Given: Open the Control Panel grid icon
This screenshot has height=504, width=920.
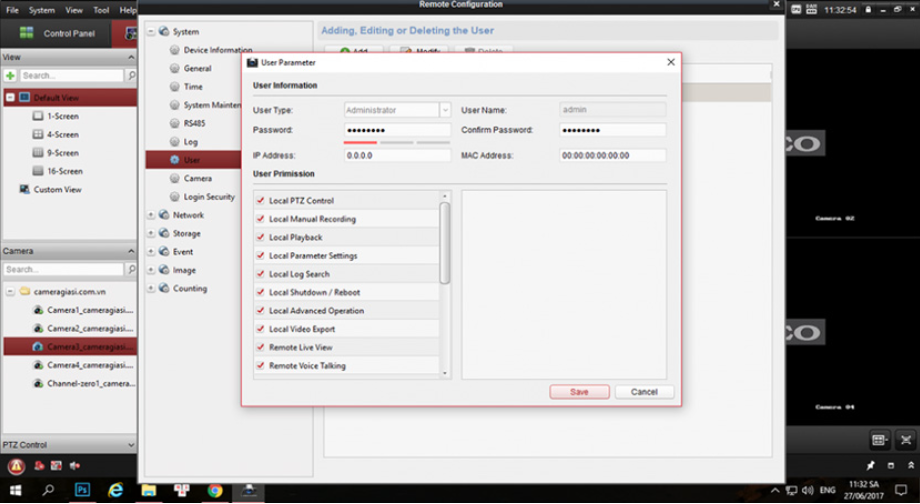Looking at the screenshot, I should pos(26,33).
